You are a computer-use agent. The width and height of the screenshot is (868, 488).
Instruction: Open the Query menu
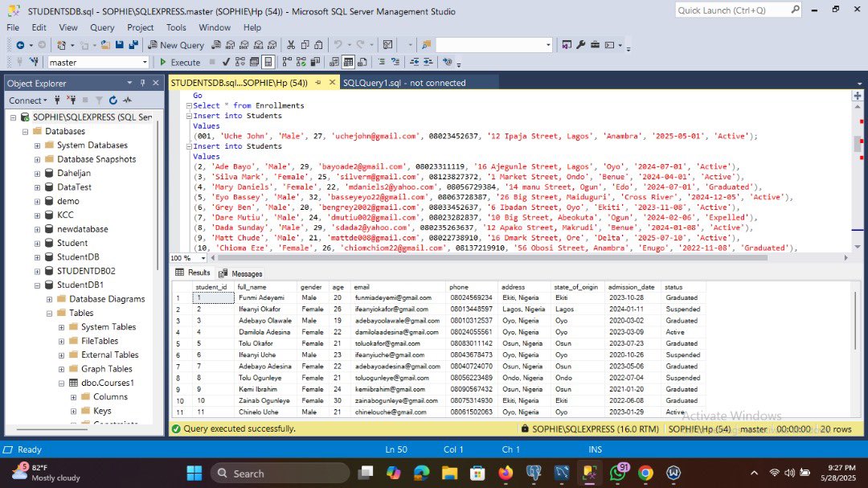coord(101,27)
